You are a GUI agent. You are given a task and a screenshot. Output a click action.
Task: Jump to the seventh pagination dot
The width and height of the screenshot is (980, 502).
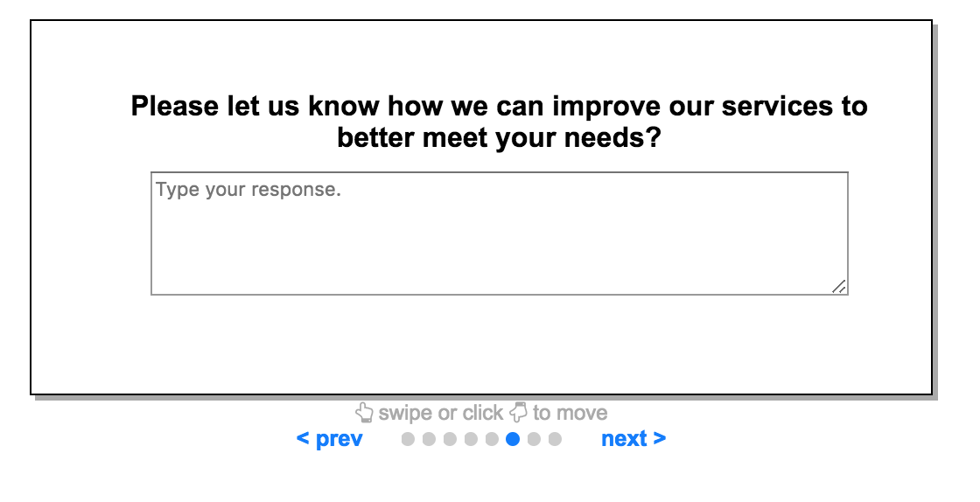click(x=534, y=439)
